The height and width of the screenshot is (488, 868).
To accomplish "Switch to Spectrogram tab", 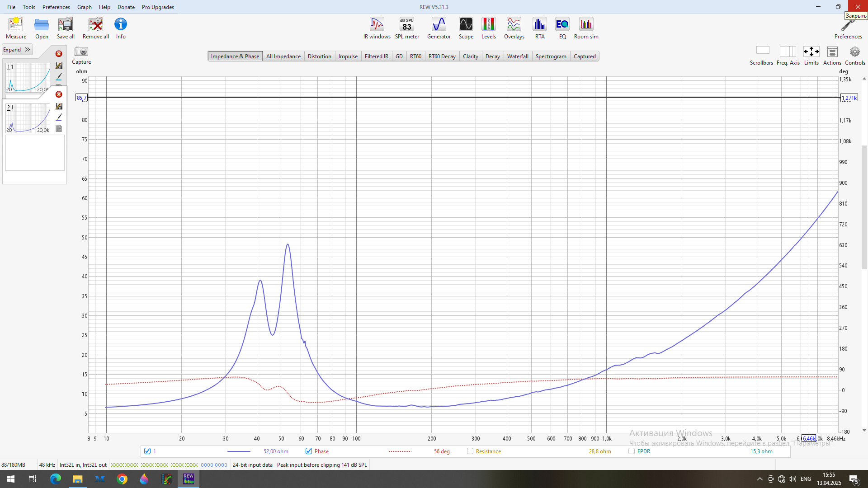I will pos(551,56).
